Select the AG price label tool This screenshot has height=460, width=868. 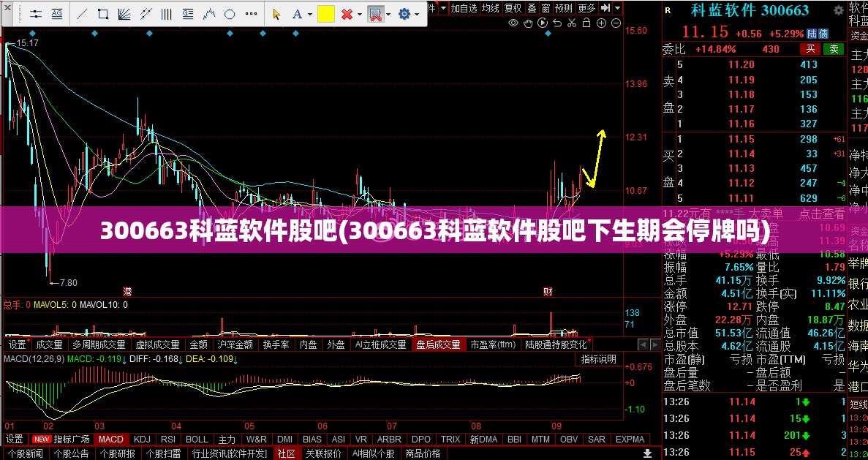57,14
